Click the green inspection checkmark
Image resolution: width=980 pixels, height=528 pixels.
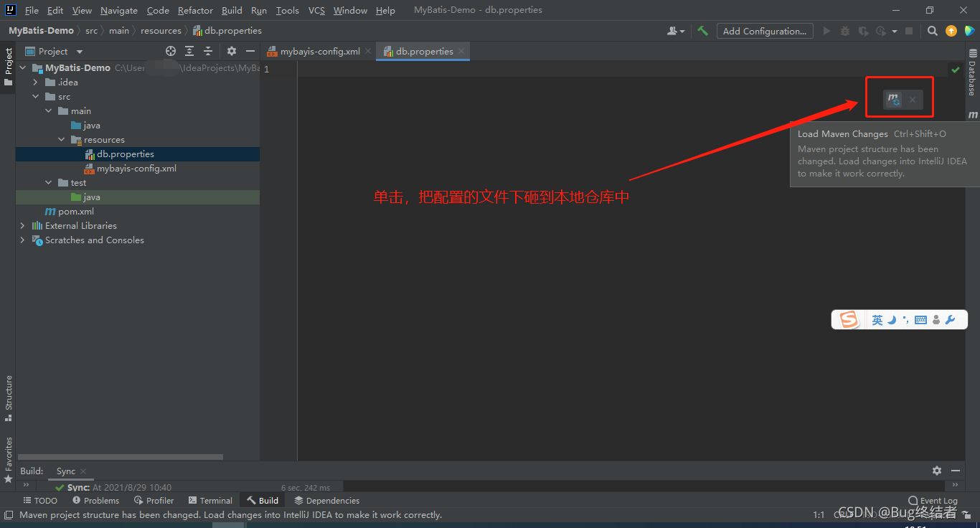(x=955, y=70)
